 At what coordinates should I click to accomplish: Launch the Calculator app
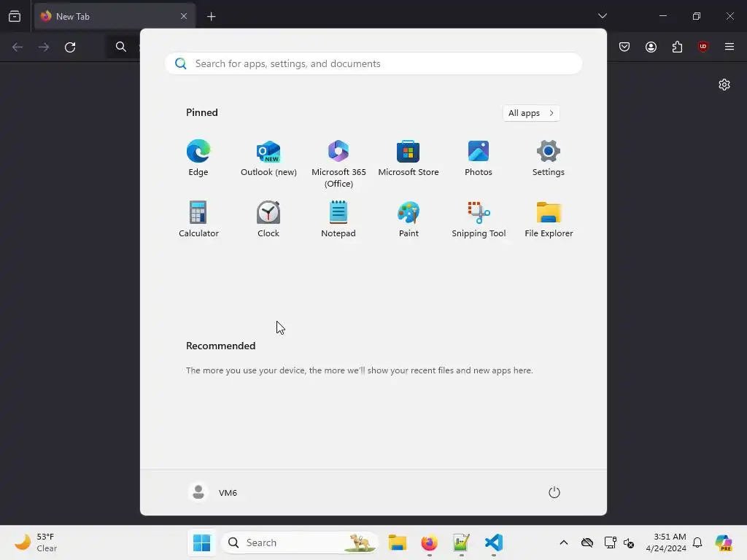198,219
